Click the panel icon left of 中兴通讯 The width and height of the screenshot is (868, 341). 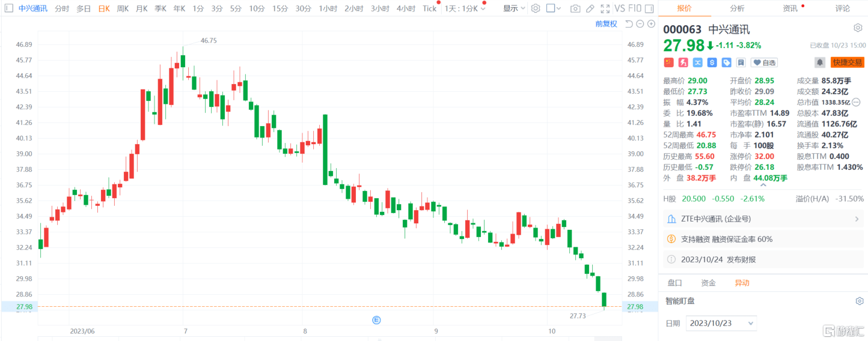(8, 9)
